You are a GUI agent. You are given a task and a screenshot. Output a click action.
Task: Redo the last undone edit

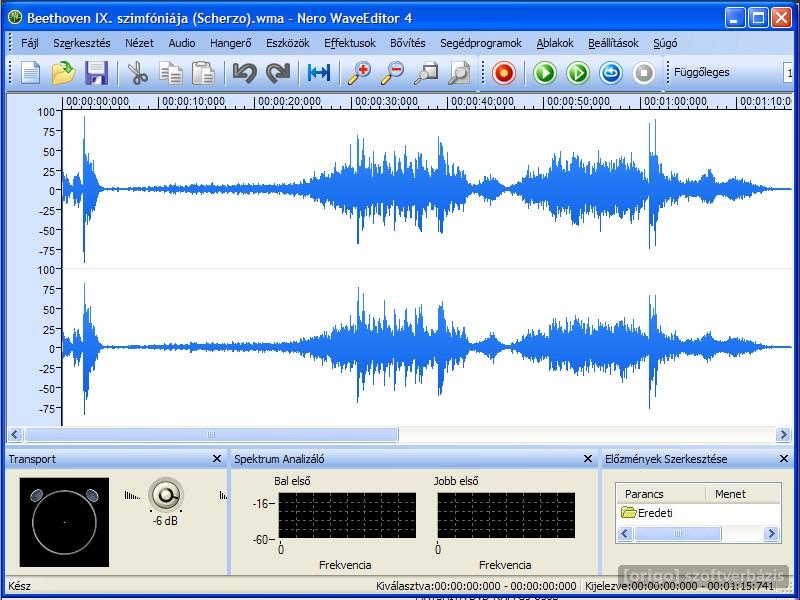(278, 73)
